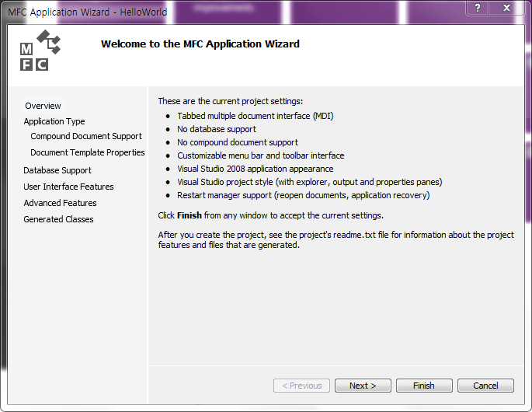Click 'No compound document support' text
Image resolution: width=532 pixels, height=412 pixels.
coord(238,142)
